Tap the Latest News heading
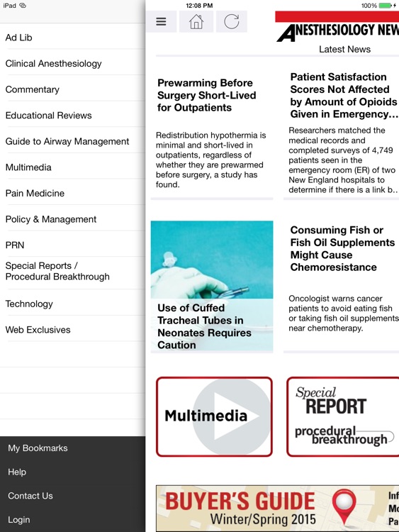The height and width of the screenshot is (532, 399). point(344,49)
